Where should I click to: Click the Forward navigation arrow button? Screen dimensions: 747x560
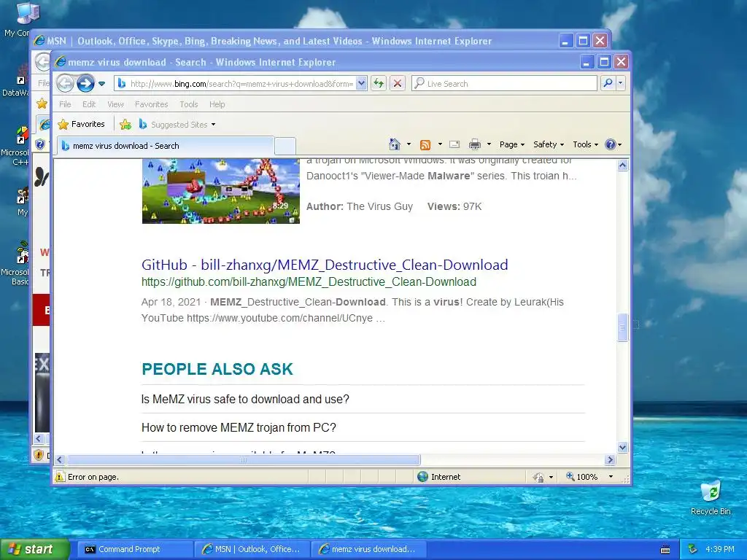pyautogui.click(x=86, y=84)
